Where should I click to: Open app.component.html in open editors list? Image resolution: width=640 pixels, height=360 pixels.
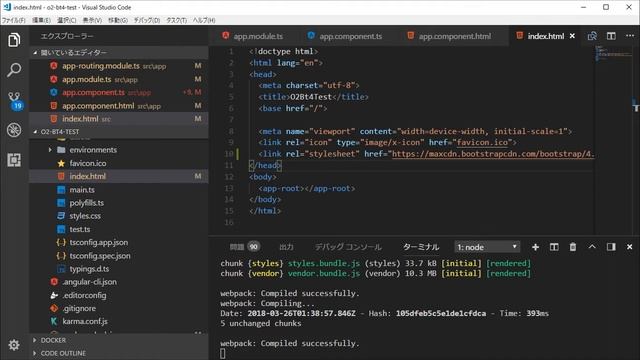tap(118, 106)
